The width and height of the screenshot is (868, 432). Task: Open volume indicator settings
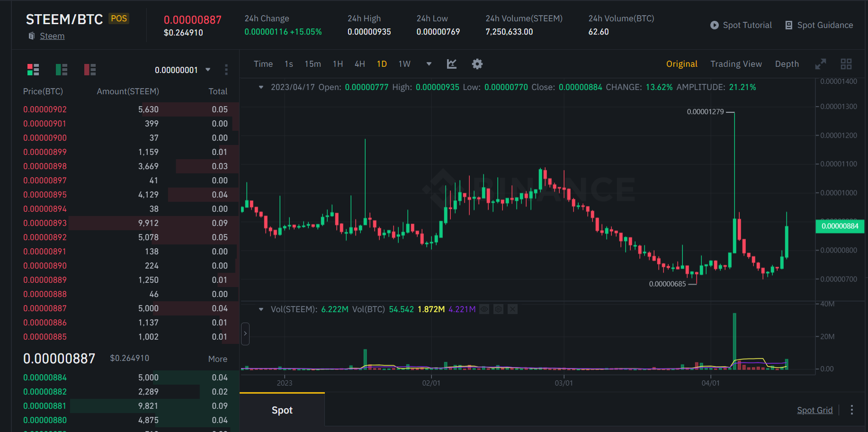[x=498, y=309]
